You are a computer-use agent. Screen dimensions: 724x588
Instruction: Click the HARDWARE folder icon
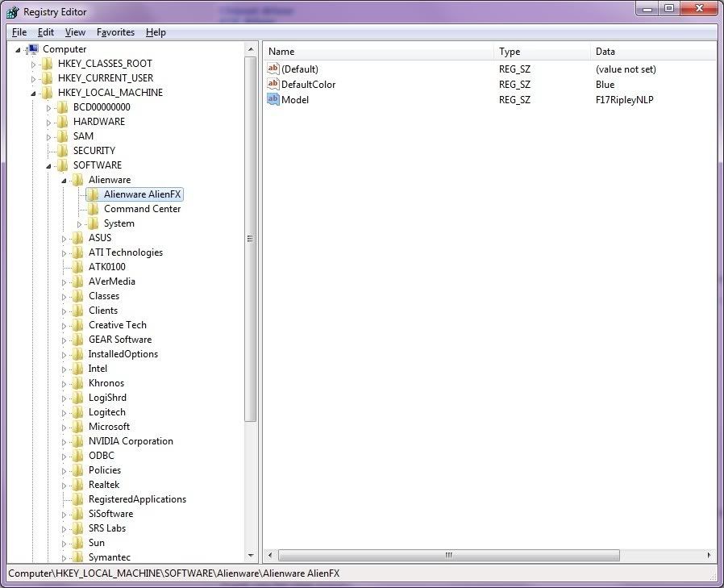pyautogui.click(x=62, y=122)
